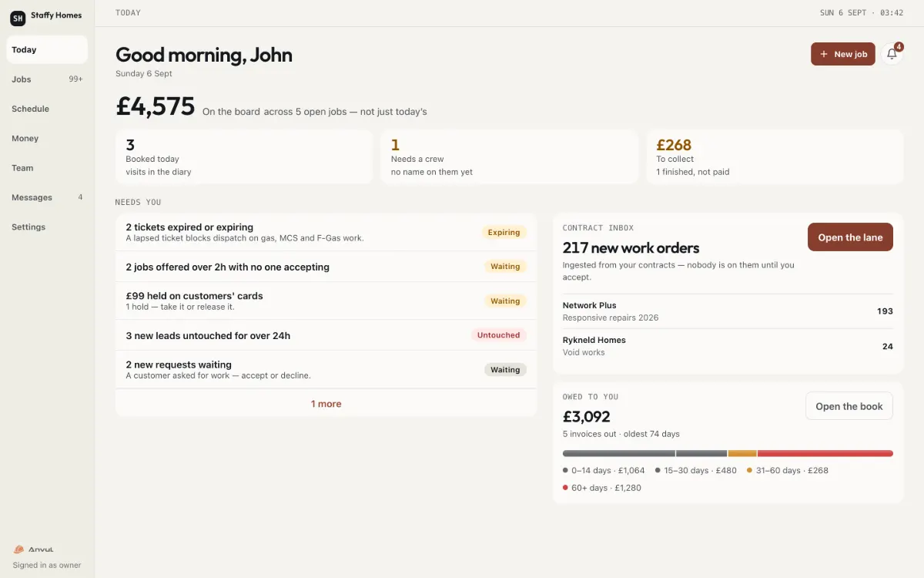Image resolution: width=924 pixels, height=578 pixels.
Task: Open the Team section
Action: (47, 168)
